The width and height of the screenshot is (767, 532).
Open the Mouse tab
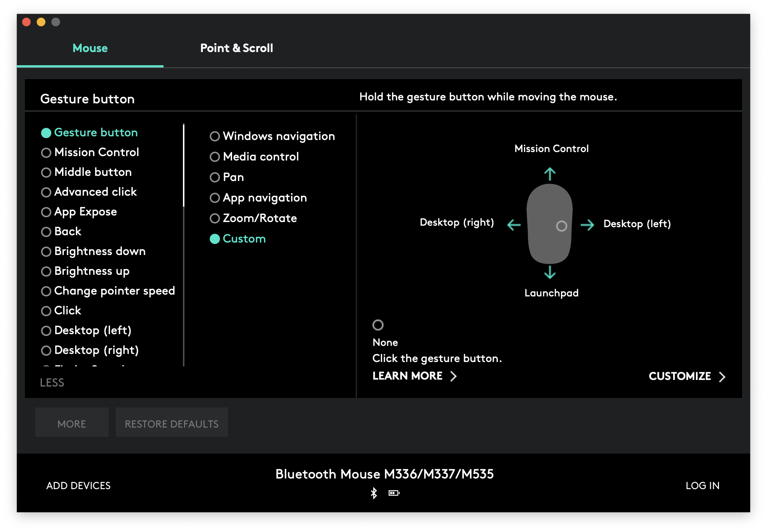pyautogui.click(x=90, y=48)
